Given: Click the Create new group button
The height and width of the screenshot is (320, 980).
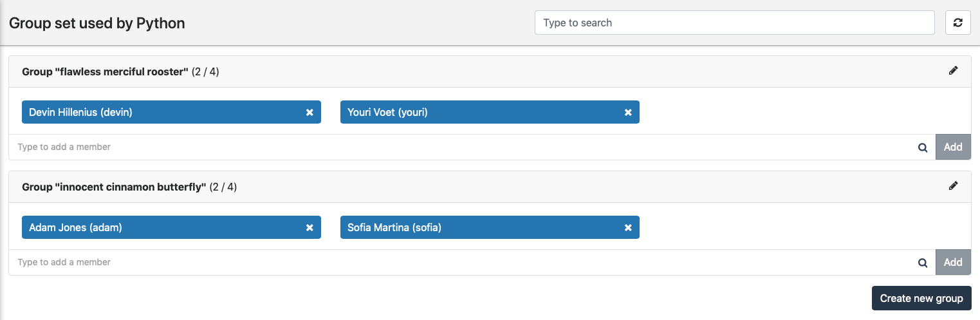Looking at the screenshot, I should click(921, 298).
